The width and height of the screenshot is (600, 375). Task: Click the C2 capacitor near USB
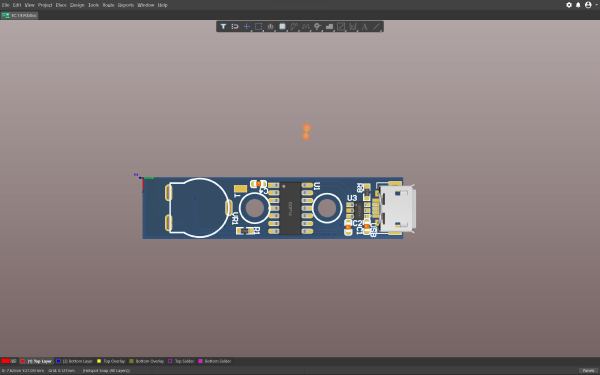pyautogui.click(x=348, y=228)
